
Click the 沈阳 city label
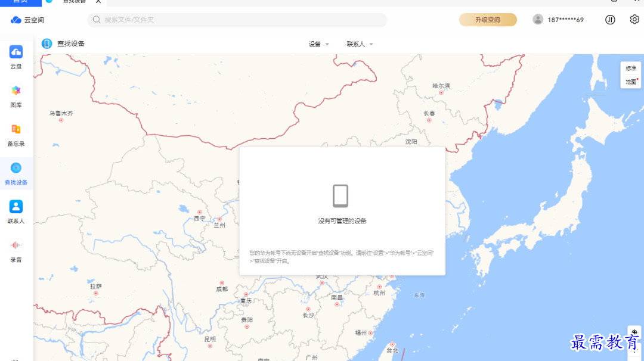click(x=411, y=142)
